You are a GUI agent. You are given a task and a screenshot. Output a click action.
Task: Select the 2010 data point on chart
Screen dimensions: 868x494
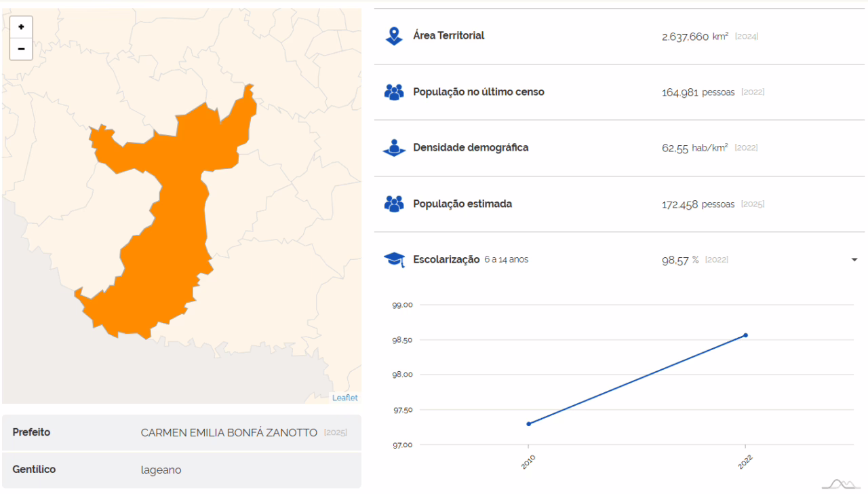click(x=528, y=424)
